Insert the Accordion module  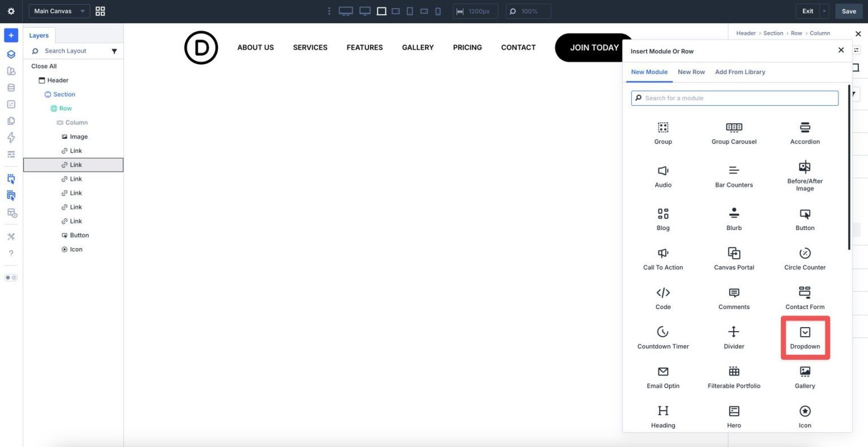805,133
